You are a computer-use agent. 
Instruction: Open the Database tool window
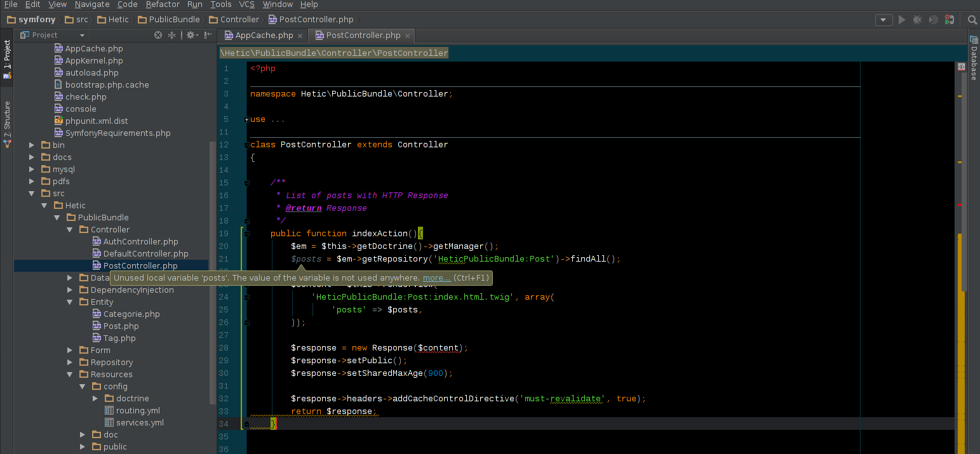(x=973, y=58)
